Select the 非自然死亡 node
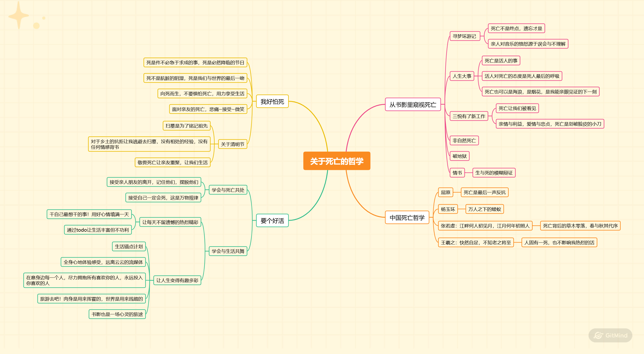 click(464, 140)
